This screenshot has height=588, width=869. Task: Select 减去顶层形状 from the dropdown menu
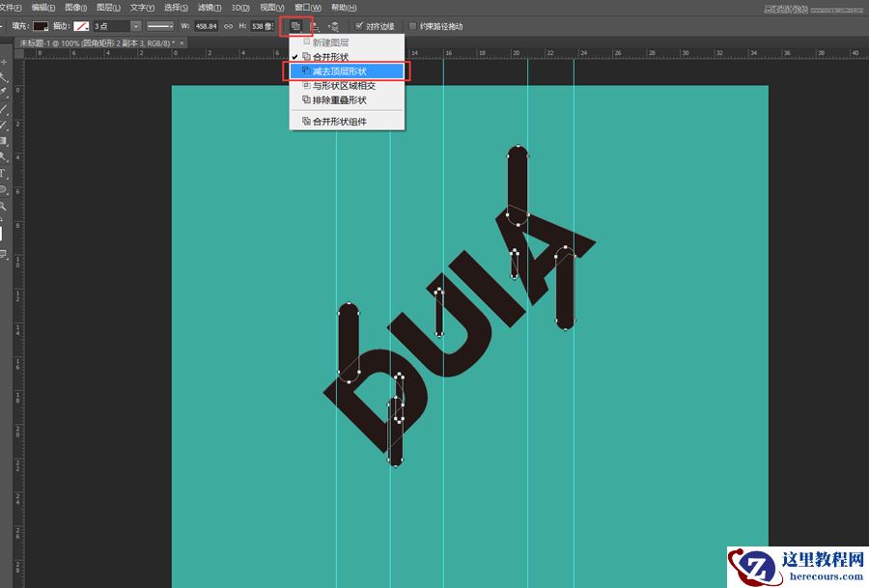339,71
